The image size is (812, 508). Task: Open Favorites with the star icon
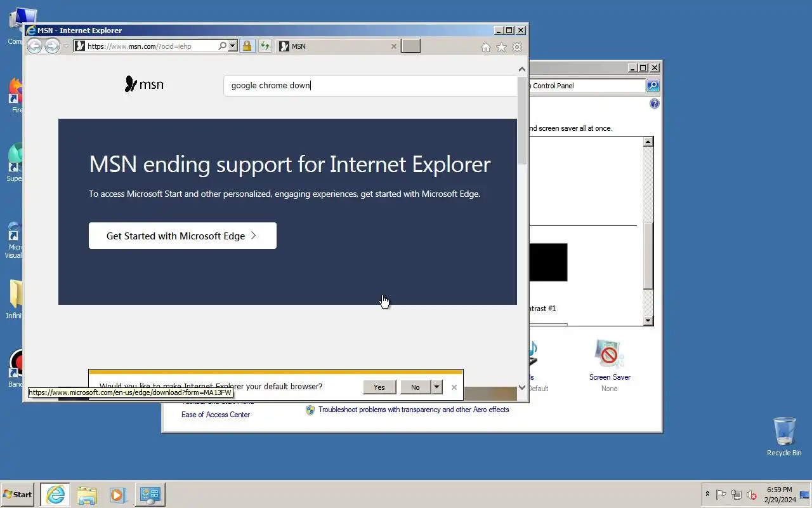pyautogui.click(x=501, y=47)
